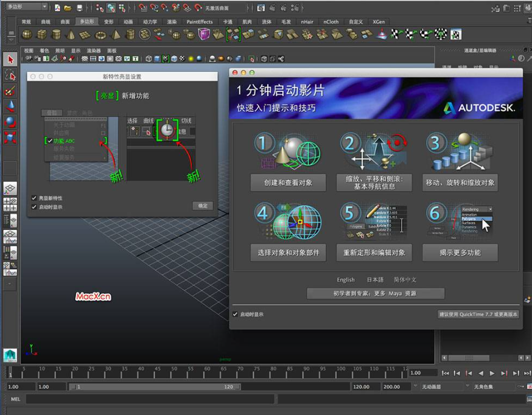Create a polygon torus from the shelf
This screenshot has height=415, width=532.
click(x=101, y=35)
